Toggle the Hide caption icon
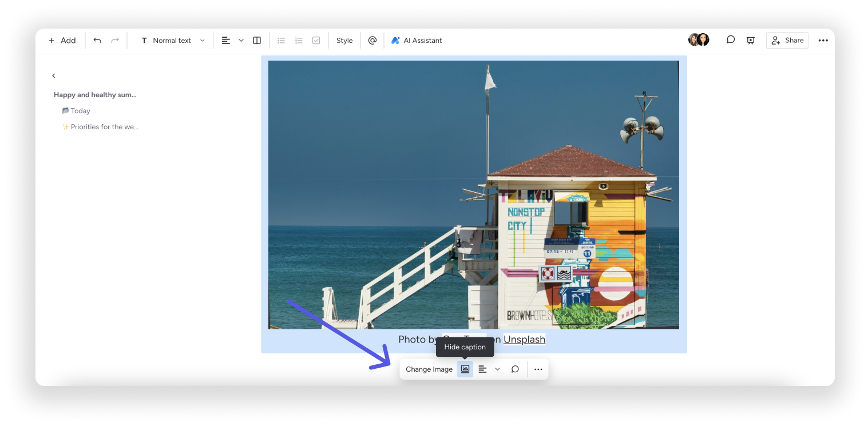 [465, 369]
